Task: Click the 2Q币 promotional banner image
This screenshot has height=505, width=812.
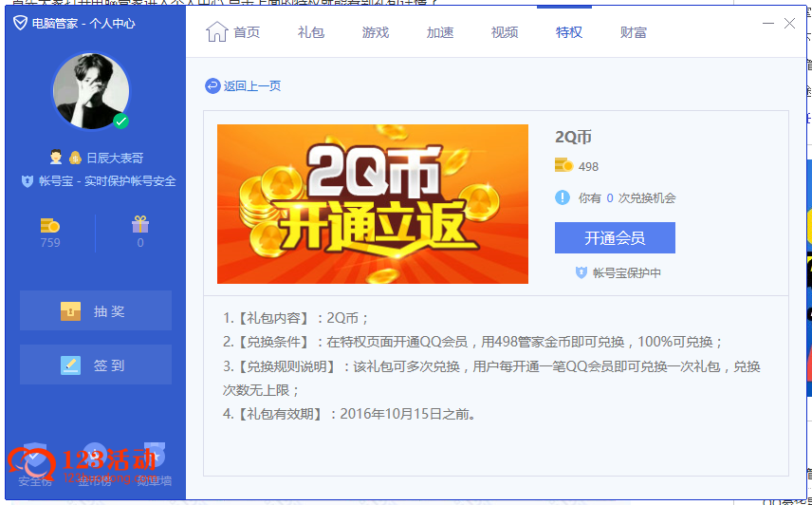Action: click(x=372, y=204)
